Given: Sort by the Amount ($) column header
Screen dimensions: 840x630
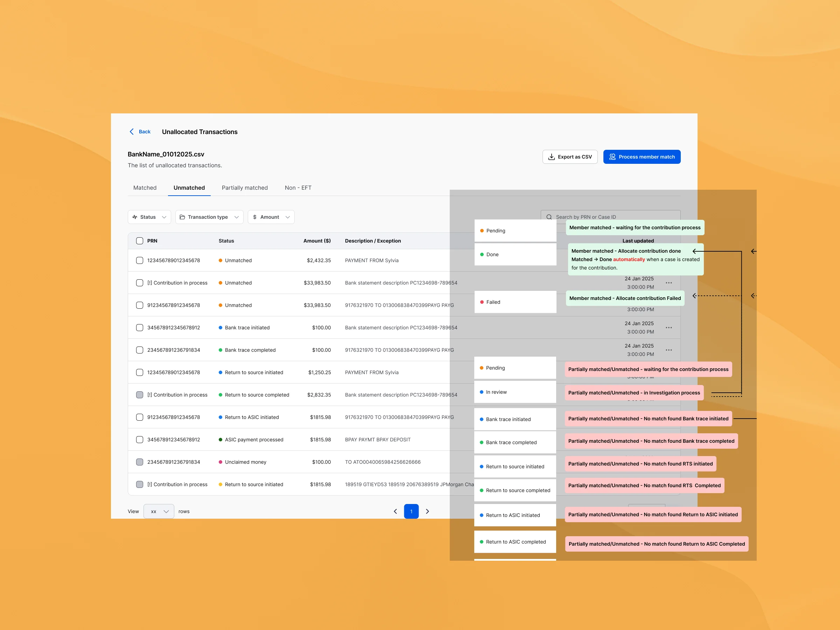Looking at the screenshot, I should point(317,241).
